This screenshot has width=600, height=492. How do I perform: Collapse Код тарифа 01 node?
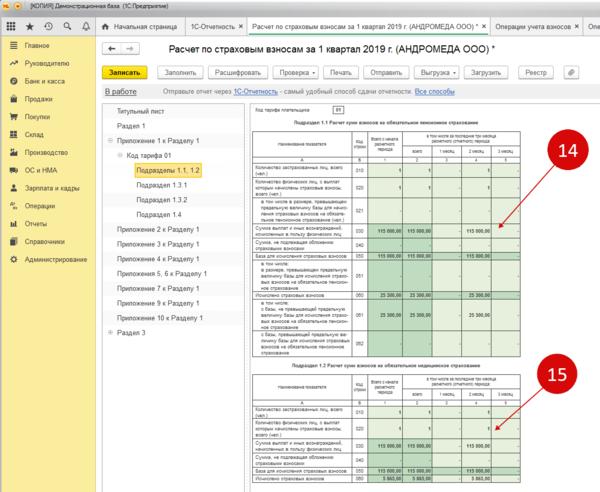coord(120,155)
